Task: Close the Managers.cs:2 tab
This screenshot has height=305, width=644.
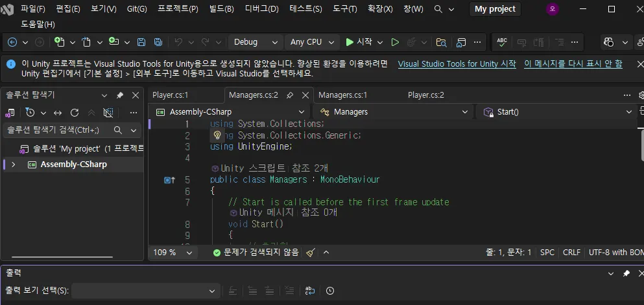Action: tap(305, 95)
